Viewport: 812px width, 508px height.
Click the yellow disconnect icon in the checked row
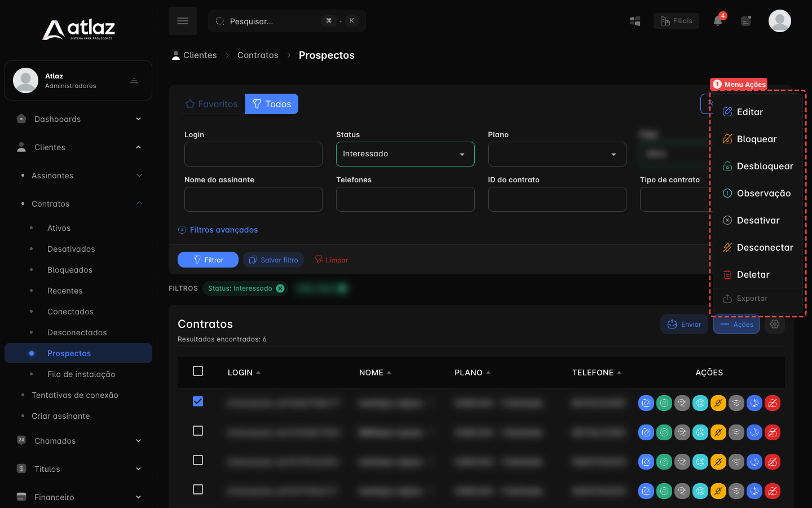tap(718, 403)
